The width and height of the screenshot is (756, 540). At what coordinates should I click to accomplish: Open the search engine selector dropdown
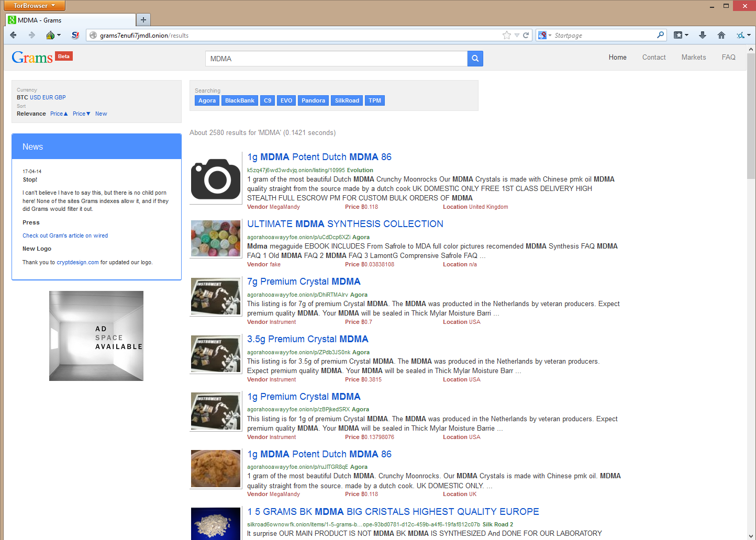tap(544, 35)
